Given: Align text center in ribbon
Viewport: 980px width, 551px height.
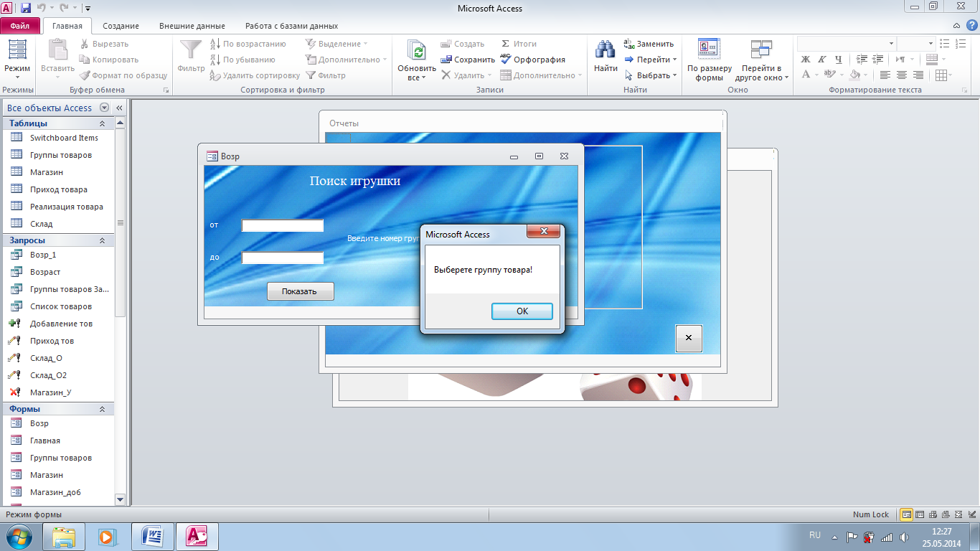Looking at the screenshot, I should [902, 75].
